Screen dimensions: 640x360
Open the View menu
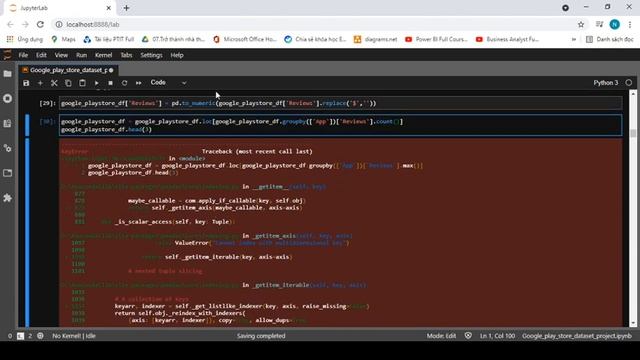[x=61, y=55]
